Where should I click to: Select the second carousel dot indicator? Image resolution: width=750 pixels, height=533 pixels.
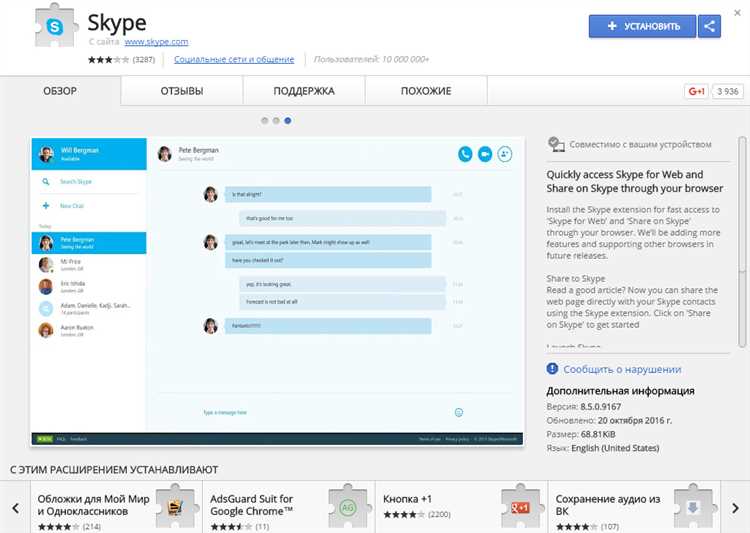pos(277,120)
